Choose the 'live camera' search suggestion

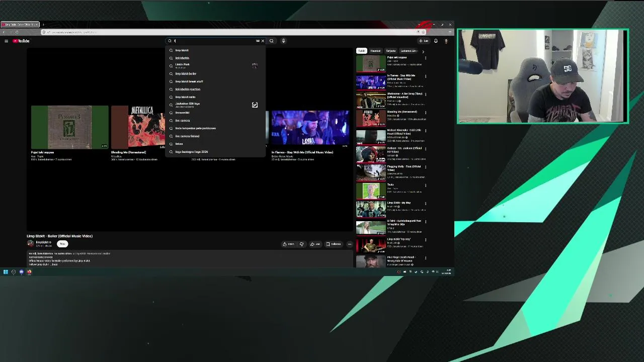coord(215,121)
